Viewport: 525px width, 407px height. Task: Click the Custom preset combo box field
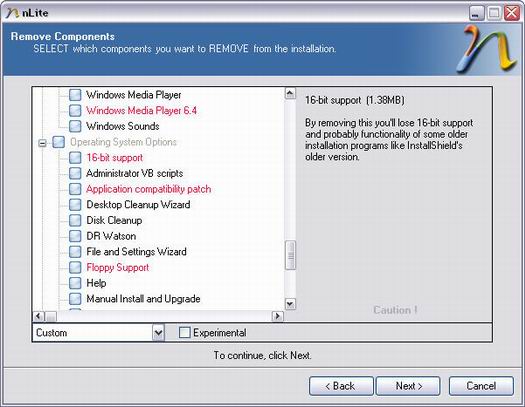click(x=98, y=333)
